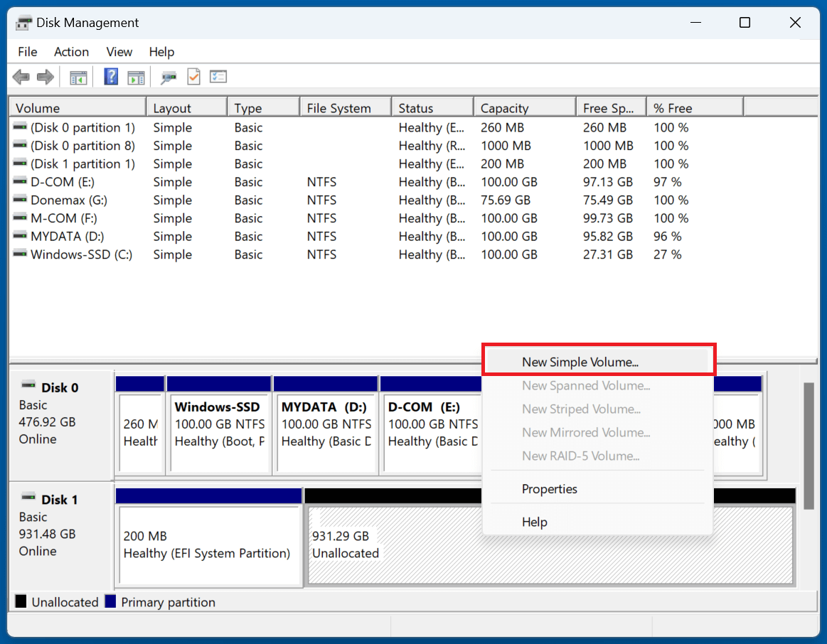This screenshot has height=644, width=827.
Task: Open Help via the question mark toolbar icon
Action: (x=111, y=76)
